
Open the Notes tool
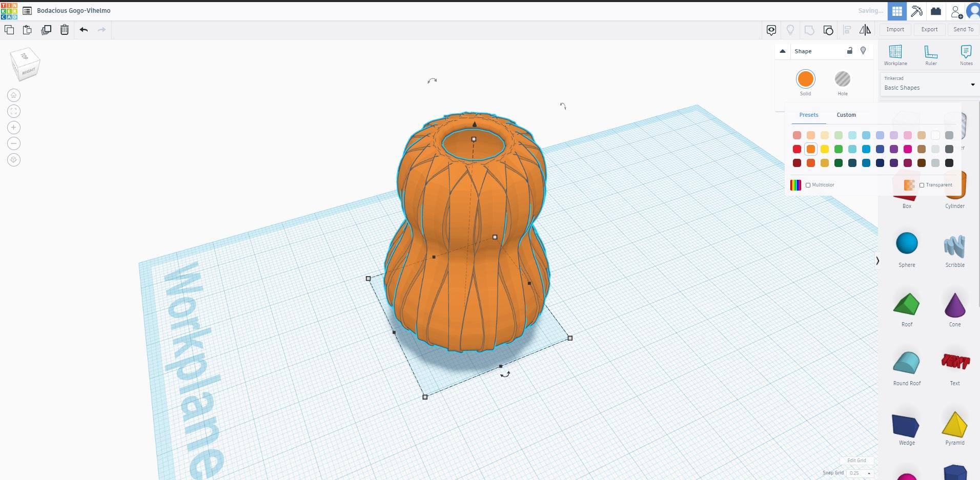coord(966,55)
